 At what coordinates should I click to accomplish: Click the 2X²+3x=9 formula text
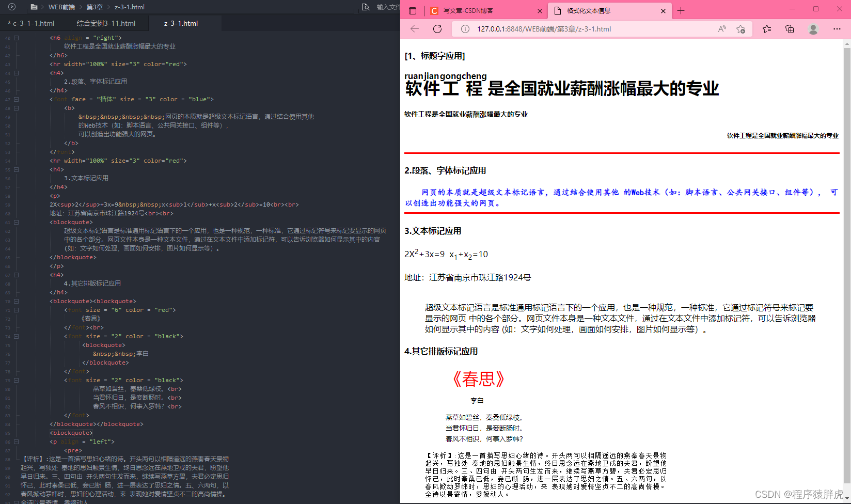coord(424,254)
